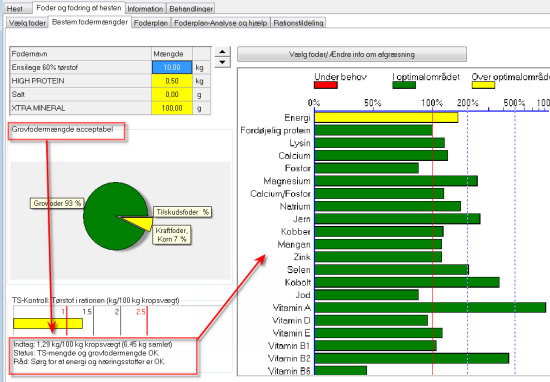Click the Status: TS-mængde OK line
Screen dimensions: 550x382
(86, 353)
